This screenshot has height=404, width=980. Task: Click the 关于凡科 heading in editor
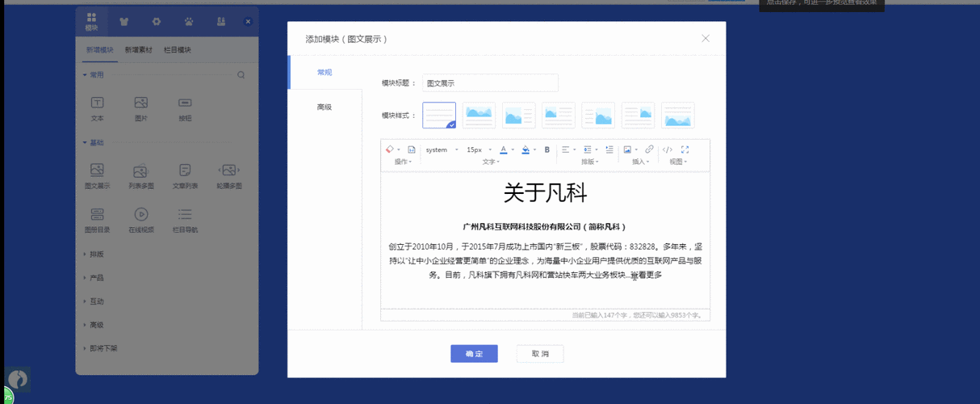545,193
